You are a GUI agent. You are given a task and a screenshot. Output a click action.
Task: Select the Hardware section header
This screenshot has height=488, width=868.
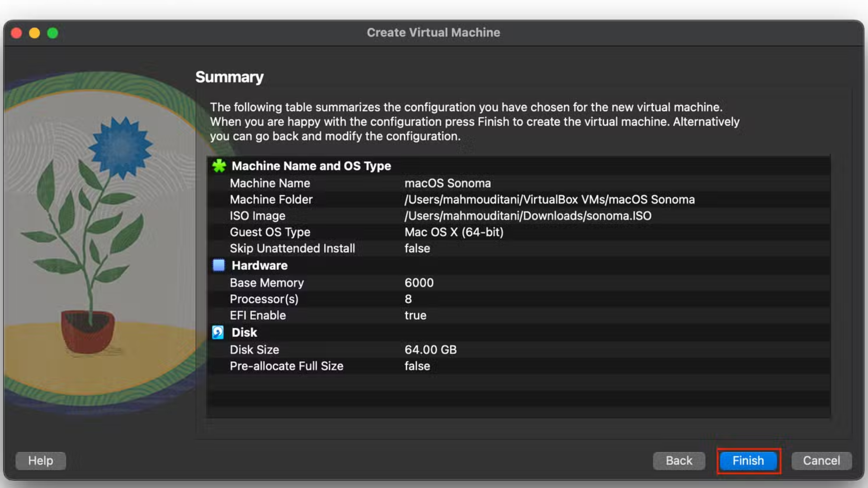point(259,265)
